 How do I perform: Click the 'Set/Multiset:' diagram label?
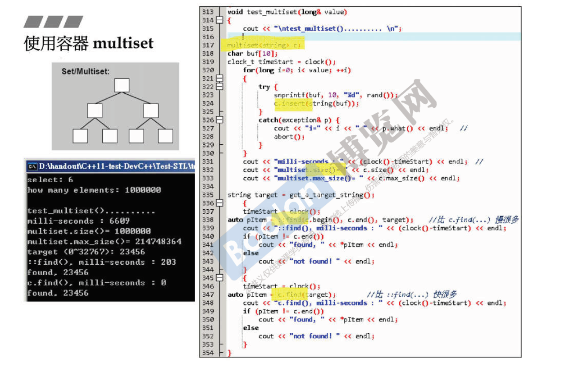point(86,71)
